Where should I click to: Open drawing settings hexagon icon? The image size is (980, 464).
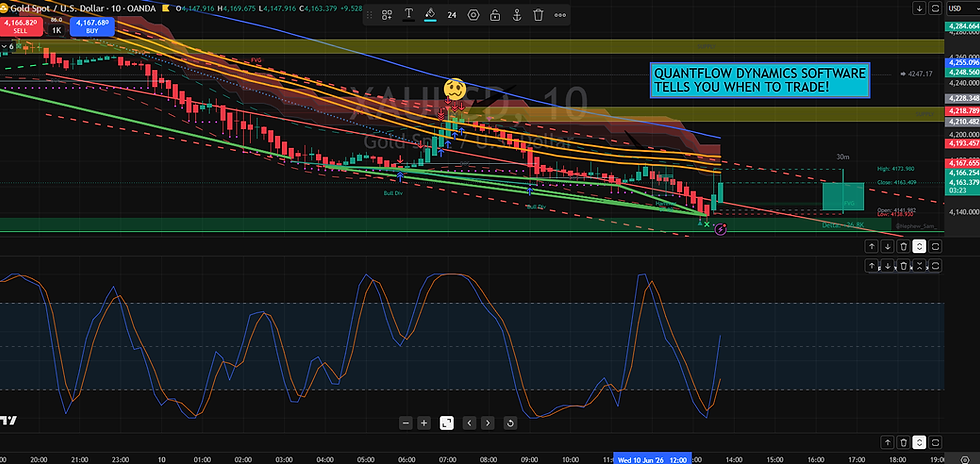point(473,14)
